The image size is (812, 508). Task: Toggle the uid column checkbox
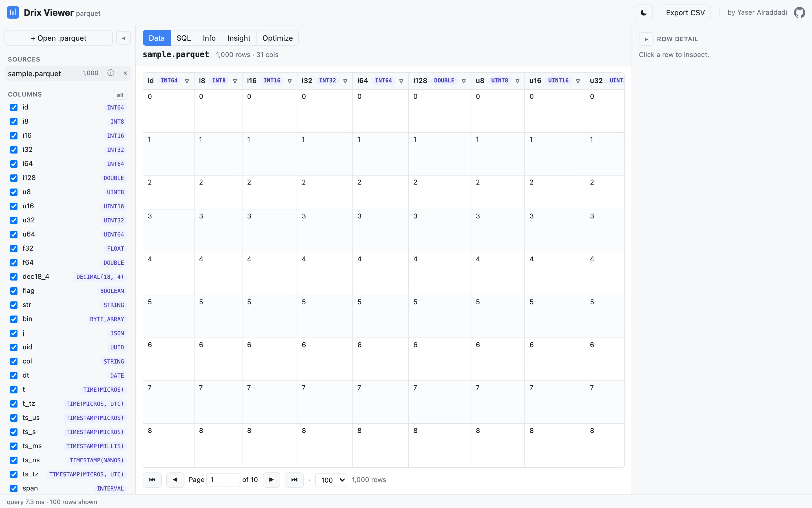(x=14, y=347)
